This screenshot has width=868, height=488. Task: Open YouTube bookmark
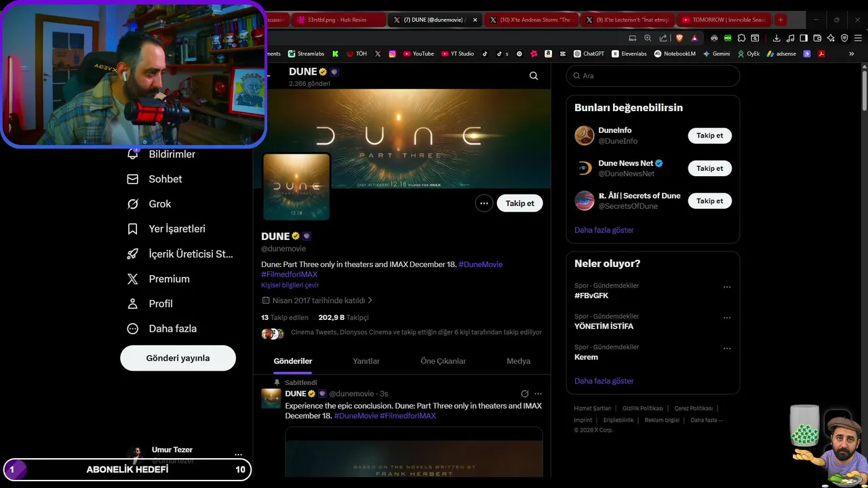click(418, 54)
